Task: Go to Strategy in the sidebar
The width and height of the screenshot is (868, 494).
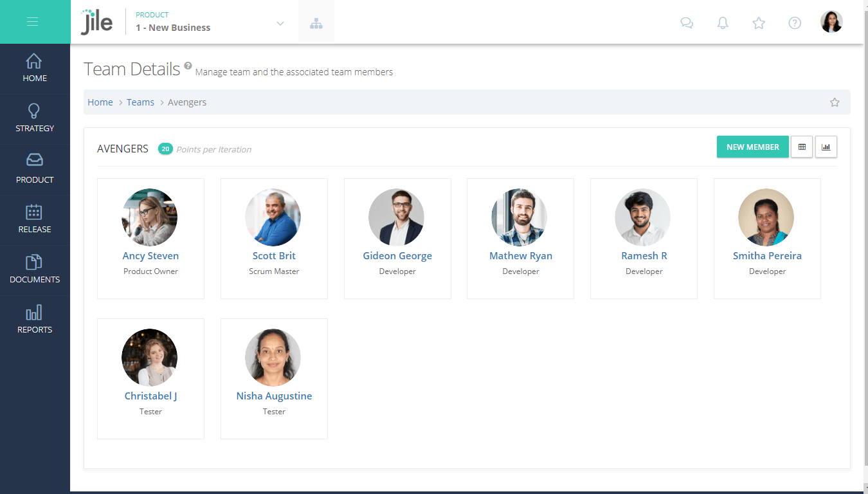Action: (35, 118)
